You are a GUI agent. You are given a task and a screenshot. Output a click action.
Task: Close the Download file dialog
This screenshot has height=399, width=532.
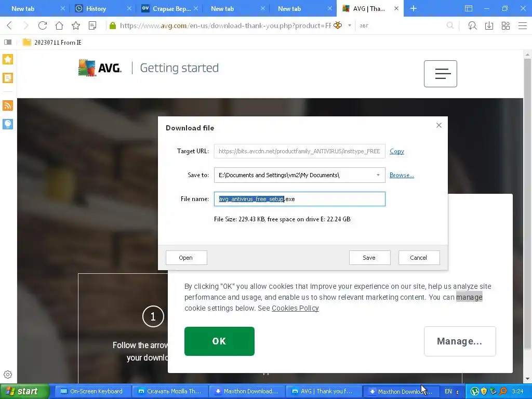click(x=438, y=125)
